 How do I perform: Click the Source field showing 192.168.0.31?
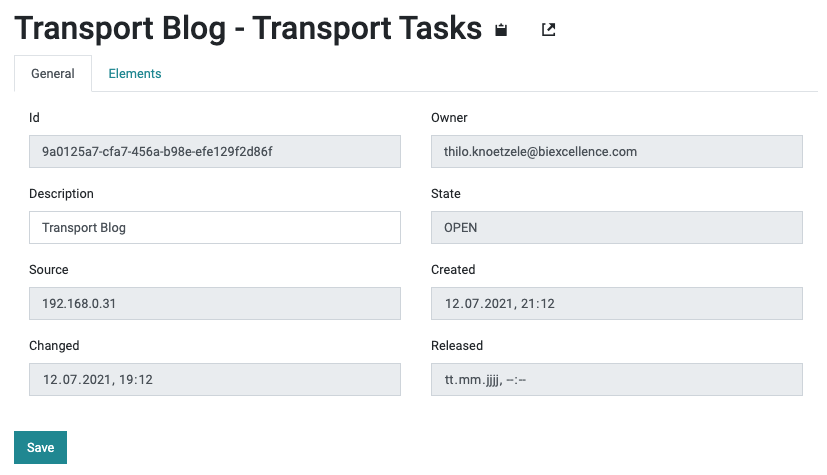point(215,304)
